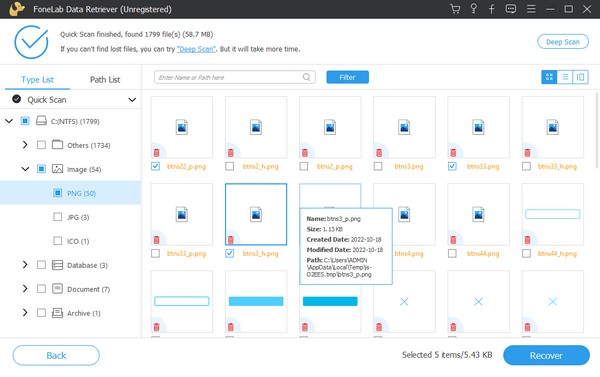Image resolution: width=600 pixels, height=377 pixels.
Task: Check the JPG (3) checkbox
Action: point(57,217)
